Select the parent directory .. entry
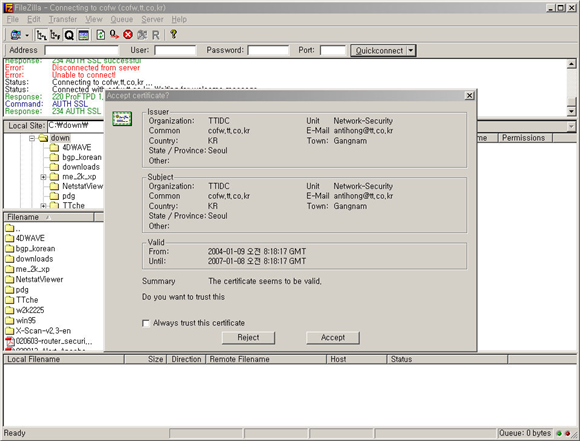Screen dimensions: 580x441 point(13,228)
